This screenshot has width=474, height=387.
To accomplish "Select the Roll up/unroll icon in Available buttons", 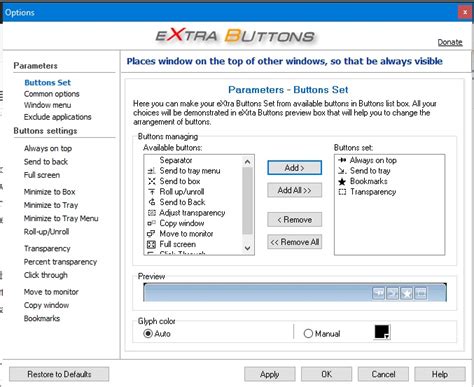I will coord(152,192).
